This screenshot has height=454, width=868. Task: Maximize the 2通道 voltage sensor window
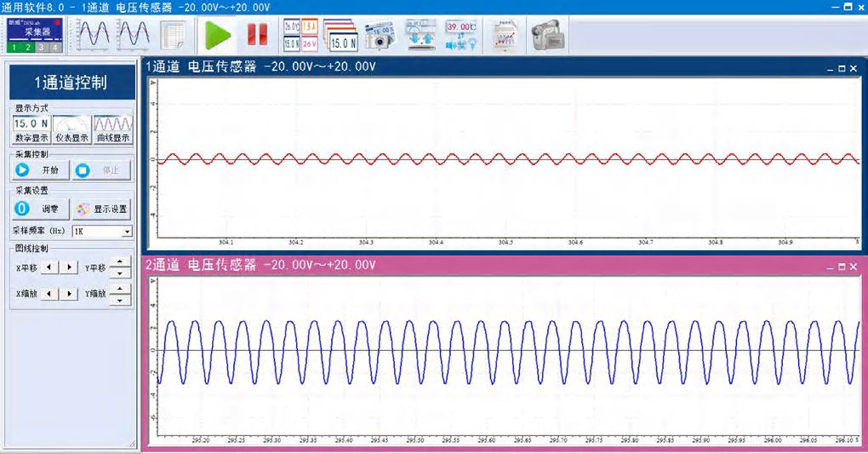click(841, 267)
